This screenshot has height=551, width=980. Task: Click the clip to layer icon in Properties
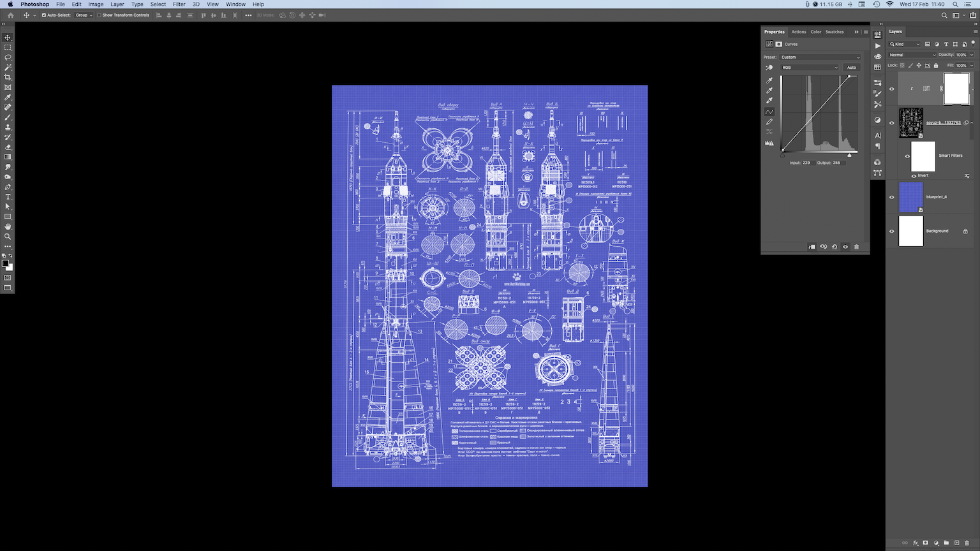click(x=812, y=247)
